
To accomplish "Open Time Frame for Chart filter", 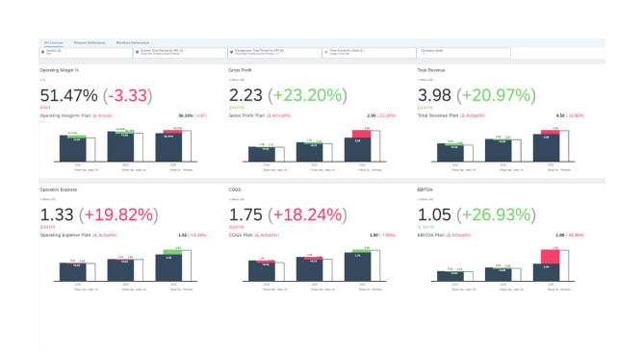I will click(370, 53).
